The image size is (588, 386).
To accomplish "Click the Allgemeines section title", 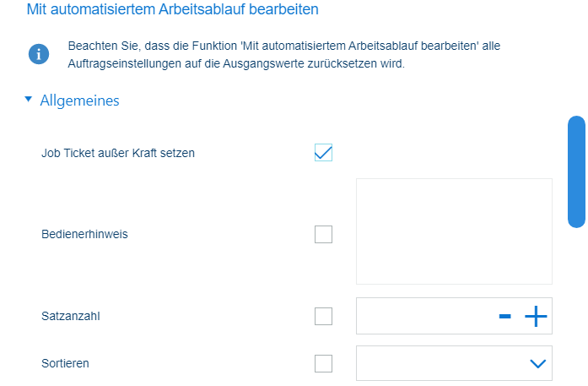I will [79, 101].
